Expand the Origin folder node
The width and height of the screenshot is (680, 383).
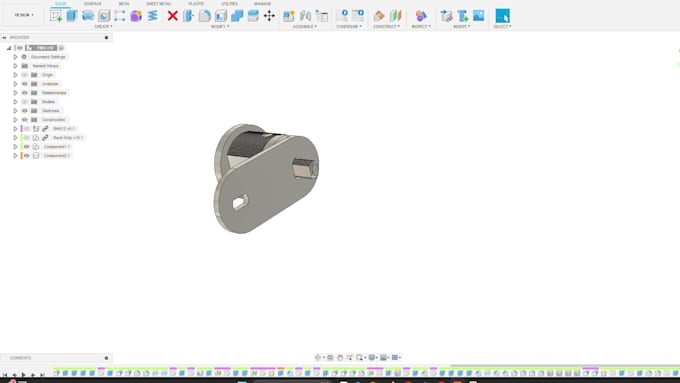[x=15, y=75]
